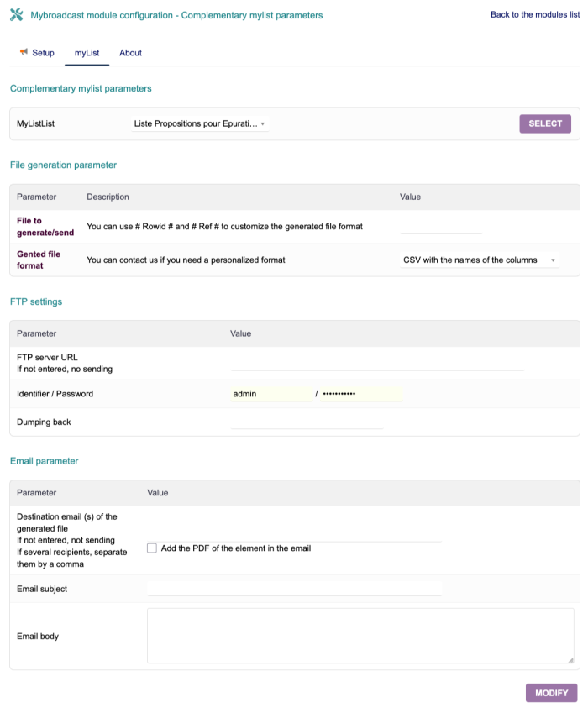Image resolution: width=588 pixels, height=713 pixels.
Task: Expand the MyListList dropdown
Action: click(x=200, y=124)
